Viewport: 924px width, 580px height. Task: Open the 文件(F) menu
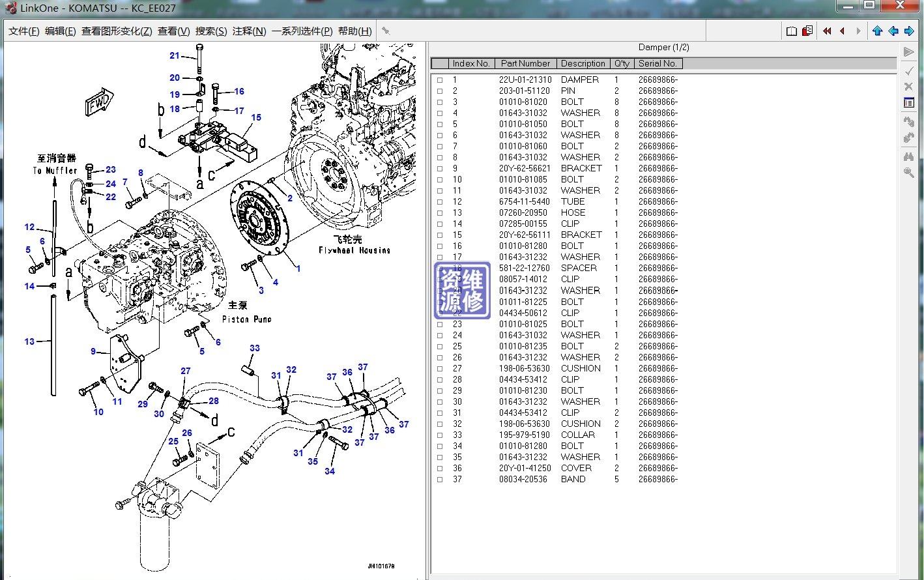coord(24,31)
